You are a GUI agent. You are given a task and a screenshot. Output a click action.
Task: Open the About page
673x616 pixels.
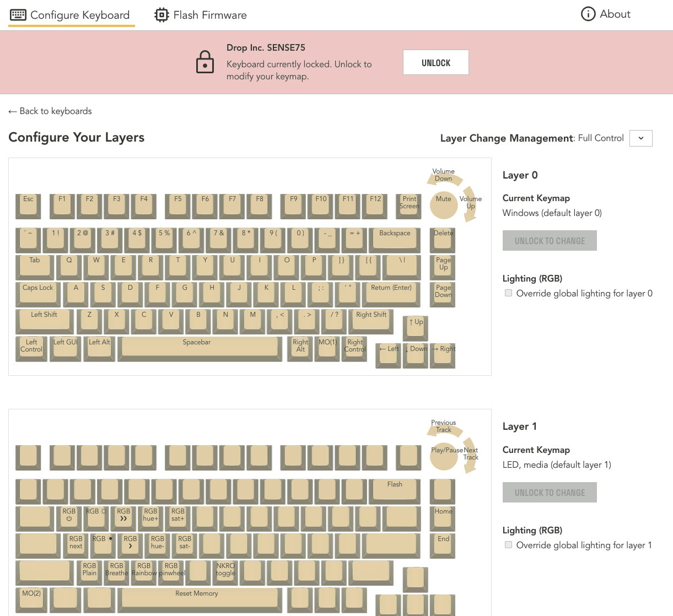pos(606,14)
